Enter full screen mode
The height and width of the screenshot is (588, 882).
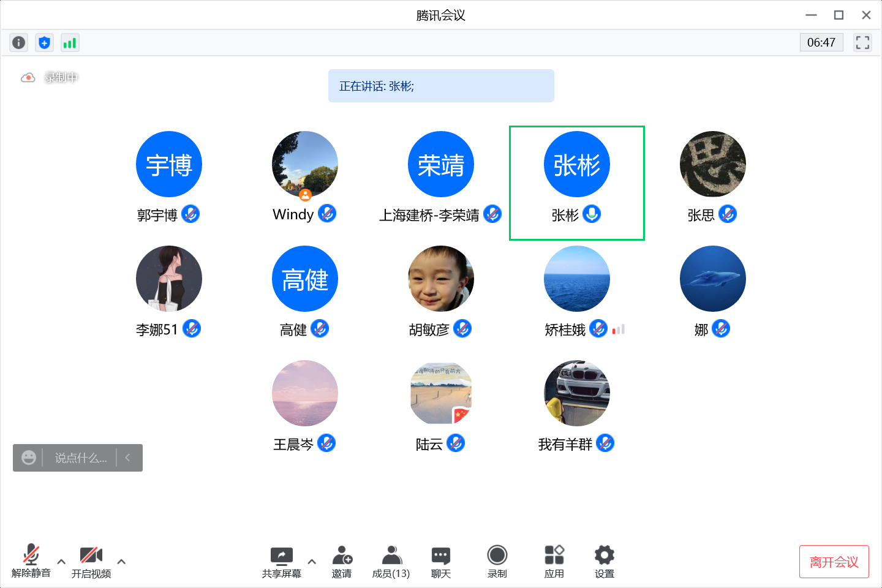[x=862, y=42]
